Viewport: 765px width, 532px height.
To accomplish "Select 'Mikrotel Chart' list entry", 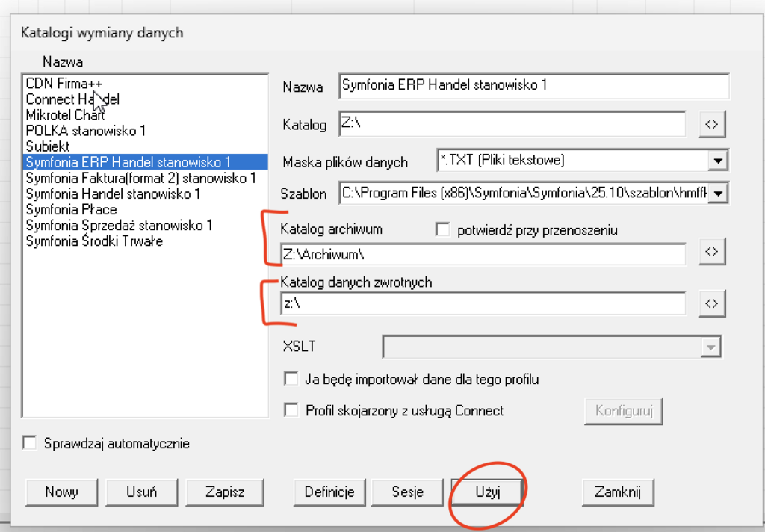I will (x=145, y=115).
